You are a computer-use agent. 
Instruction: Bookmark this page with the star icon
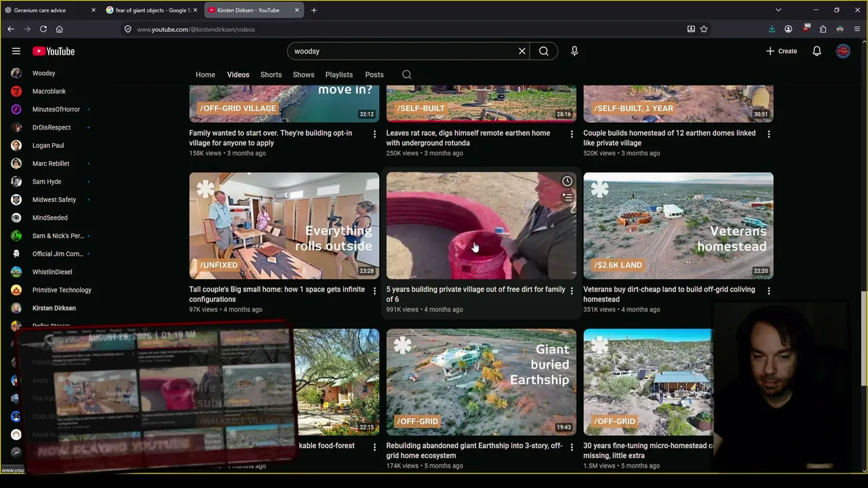click(x=704, y=29)
